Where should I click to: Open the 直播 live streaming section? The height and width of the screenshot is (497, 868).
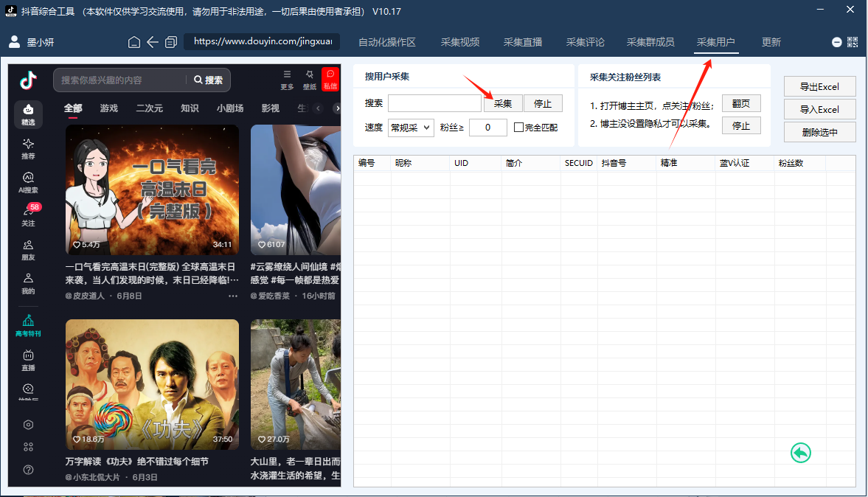[x=28, y=361]
